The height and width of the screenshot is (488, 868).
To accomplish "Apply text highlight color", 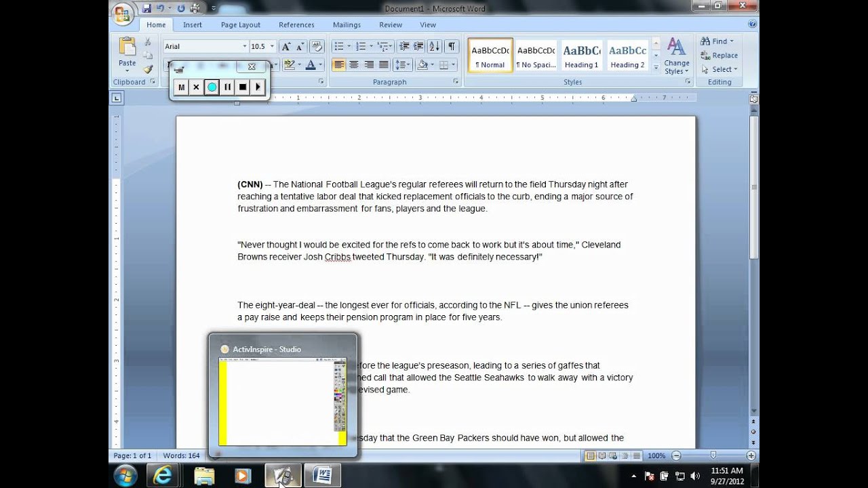I will coord(290,65).
